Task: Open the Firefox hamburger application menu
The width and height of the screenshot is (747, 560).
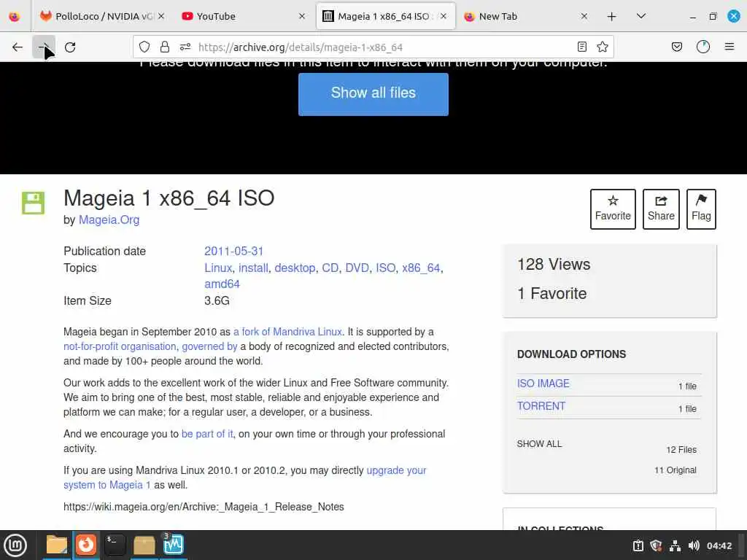Action: pyautogui.click(x=729, y=47)
